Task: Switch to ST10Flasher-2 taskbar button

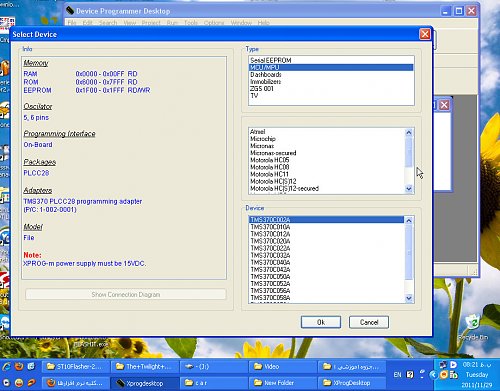Action: [x=76, y=367]
